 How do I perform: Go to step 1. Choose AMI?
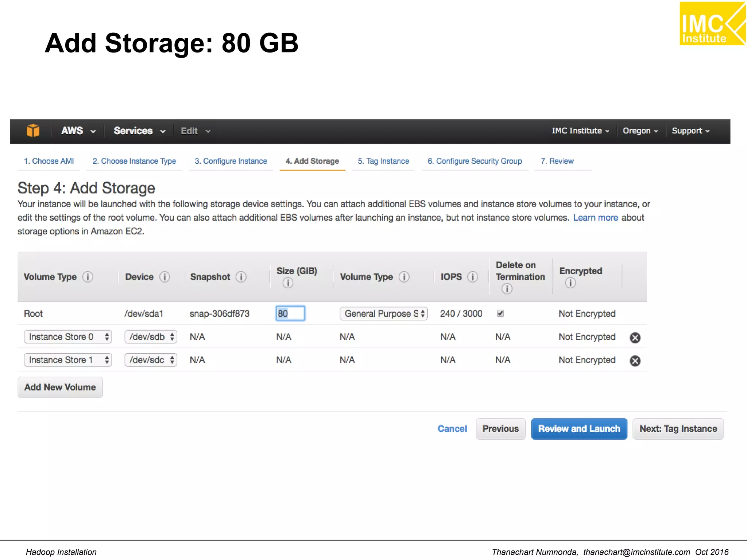tap(49, 161)
